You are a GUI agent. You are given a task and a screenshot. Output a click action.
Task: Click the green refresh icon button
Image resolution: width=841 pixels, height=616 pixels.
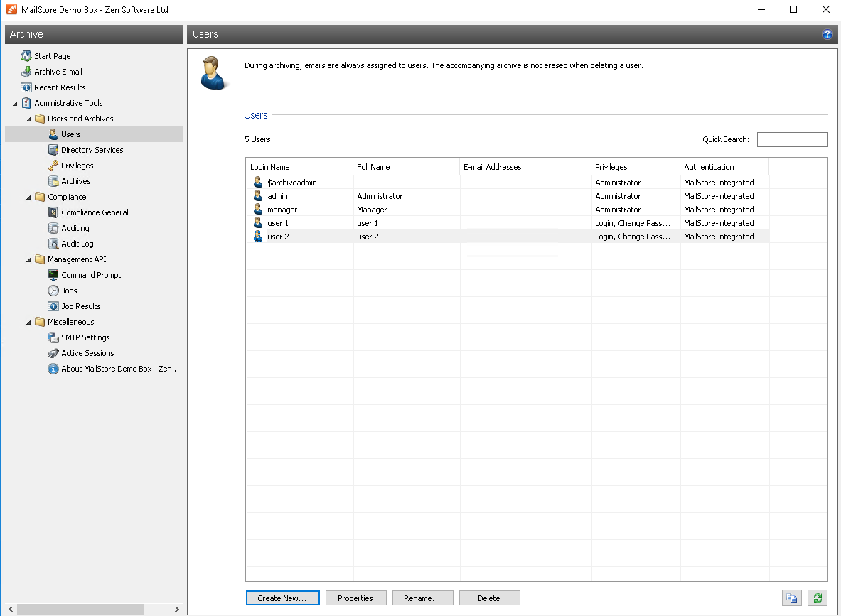818,598
